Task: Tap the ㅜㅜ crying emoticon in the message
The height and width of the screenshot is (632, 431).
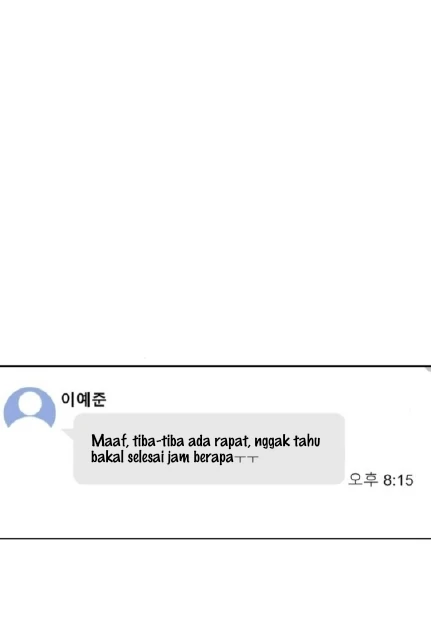Action: click(246, 459)
